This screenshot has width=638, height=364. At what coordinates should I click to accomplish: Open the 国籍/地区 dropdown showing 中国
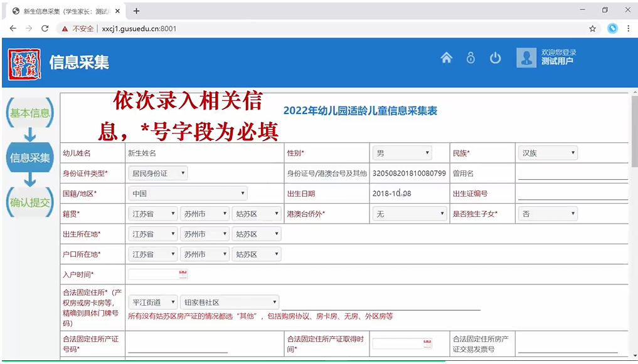click(x=188, y=194)
